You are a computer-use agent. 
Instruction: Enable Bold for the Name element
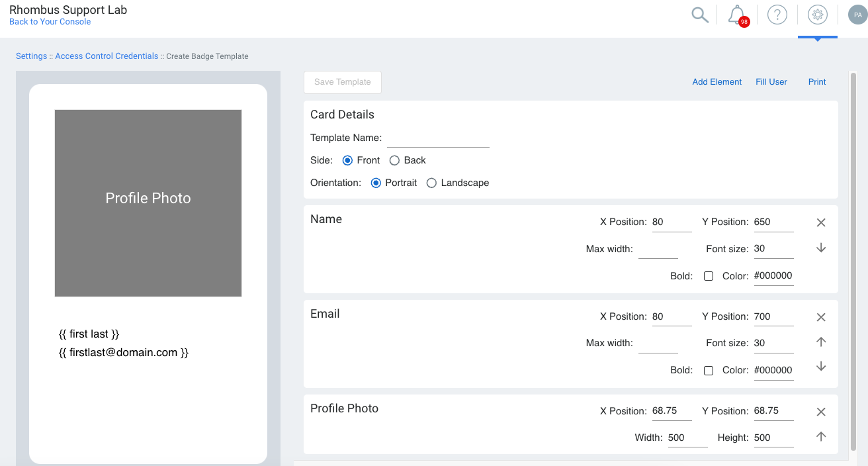[x=709, y=275]
